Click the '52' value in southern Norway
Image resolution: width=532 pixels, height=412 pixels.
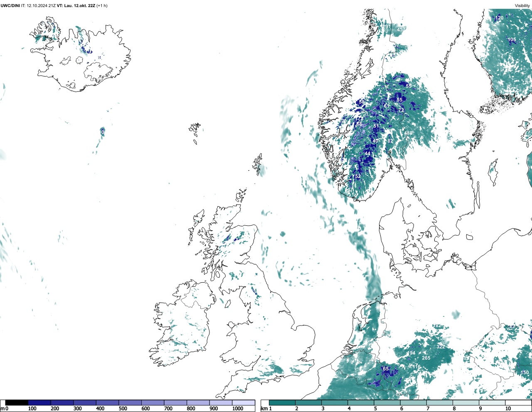tap(358, 176)
